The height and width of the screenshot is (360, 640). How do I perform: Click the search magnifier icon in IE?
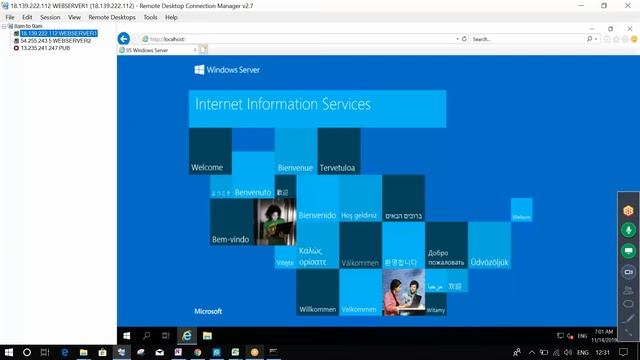coord(589,39)
